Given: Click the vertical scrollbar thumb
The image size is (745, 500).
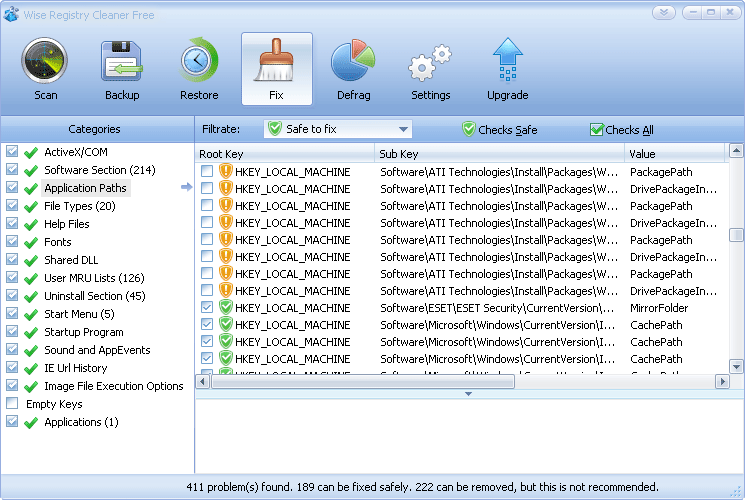Looking at the screenshot, I should (736, 235).
